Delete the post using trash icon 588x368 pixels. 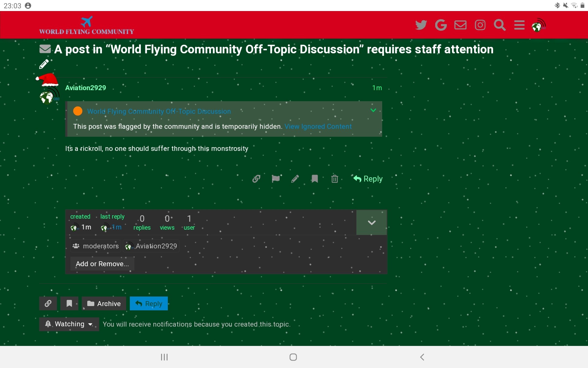(334, 179)
